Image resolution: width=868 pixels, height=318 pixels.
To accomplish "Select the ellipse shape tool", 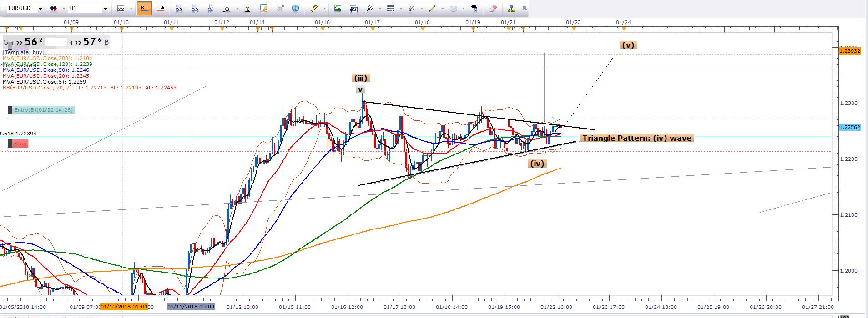I will (454, 8).
